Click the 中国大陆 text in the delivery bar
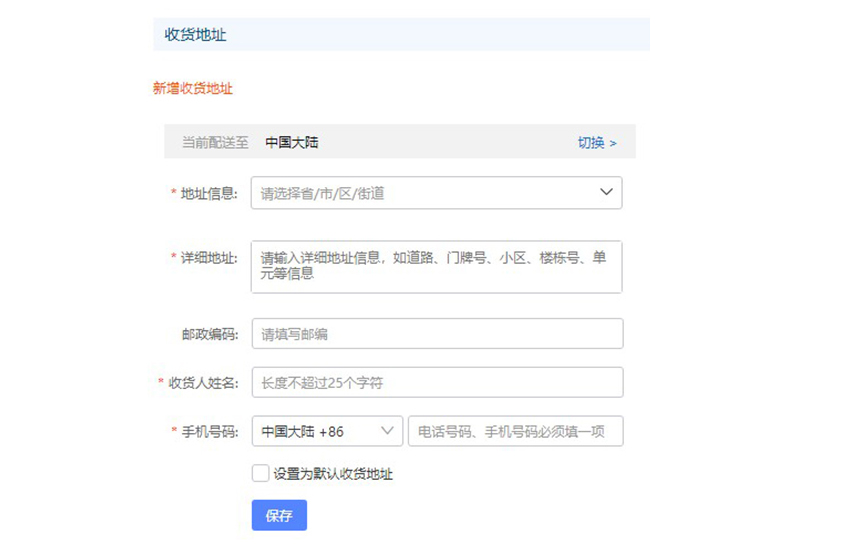 pyautogui.click(x=292, y=143)
